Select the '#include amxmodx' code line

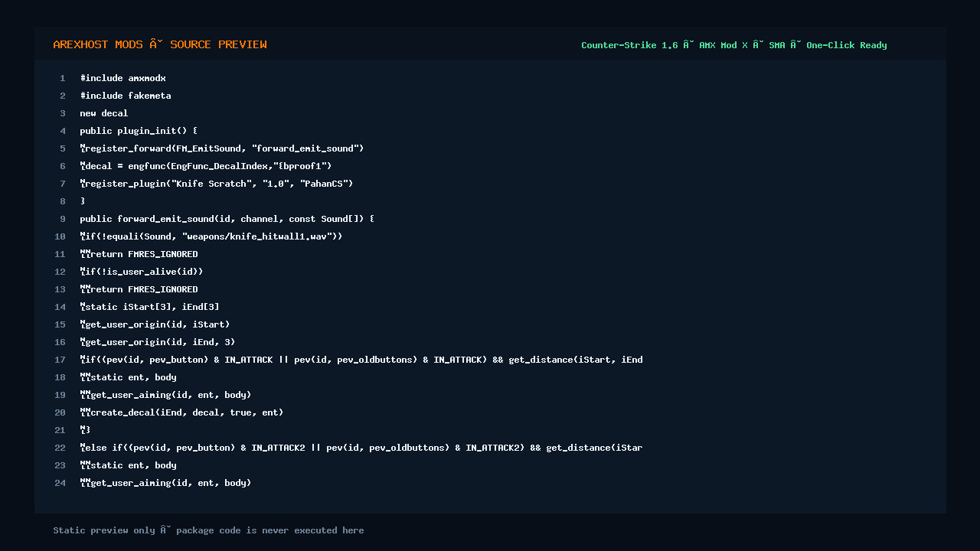point(122,78)
